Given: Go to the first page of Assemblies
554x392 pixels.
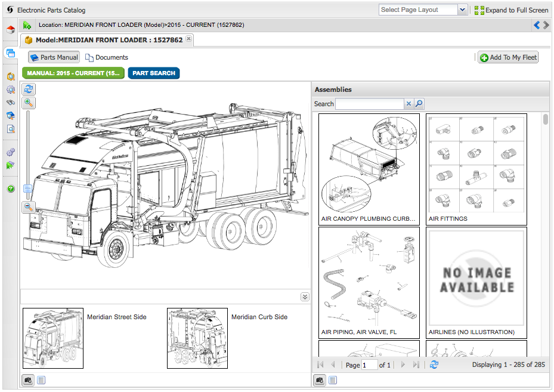Looking at the screenshot, I should [x=320, y=365].
